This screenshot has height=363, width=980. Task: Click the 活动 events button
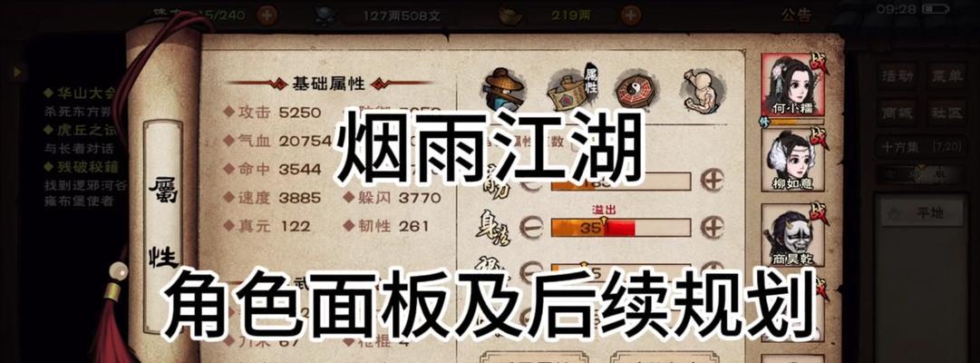pyautogui.click(x=896, y=77)
